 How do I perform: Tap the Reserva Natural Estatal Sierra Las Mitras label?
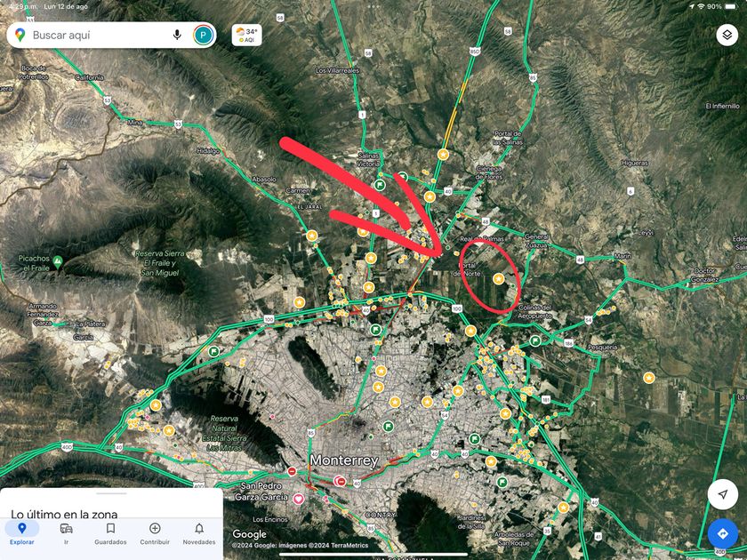[224, 433]
